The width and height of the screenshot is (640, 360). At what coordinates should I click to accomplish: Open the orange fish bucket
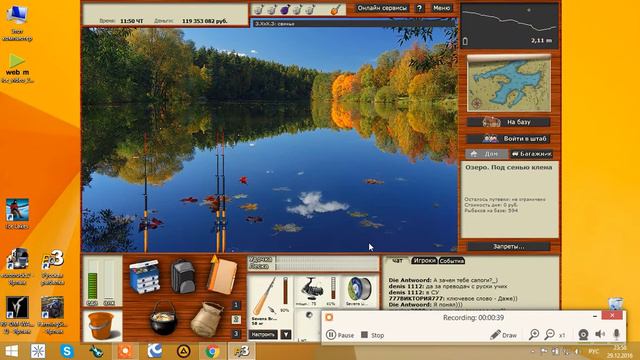(101, 325)
